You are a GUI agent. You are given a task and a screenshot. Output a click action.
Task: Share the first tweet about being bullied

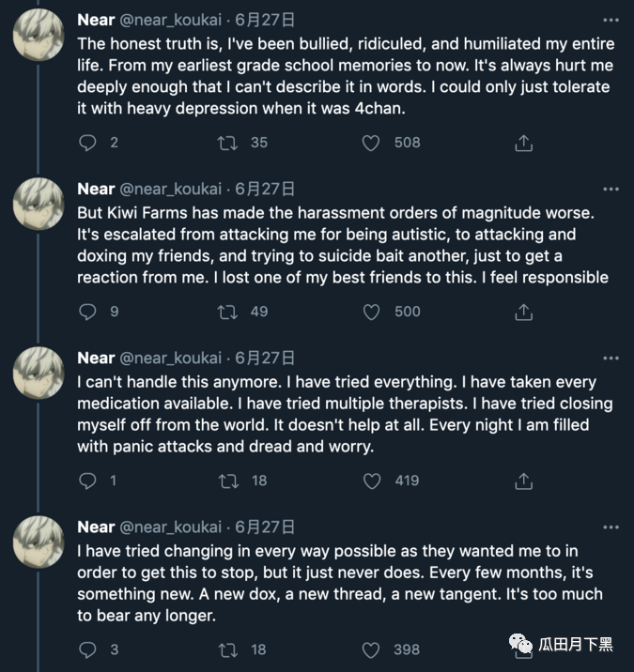(524, 143)
